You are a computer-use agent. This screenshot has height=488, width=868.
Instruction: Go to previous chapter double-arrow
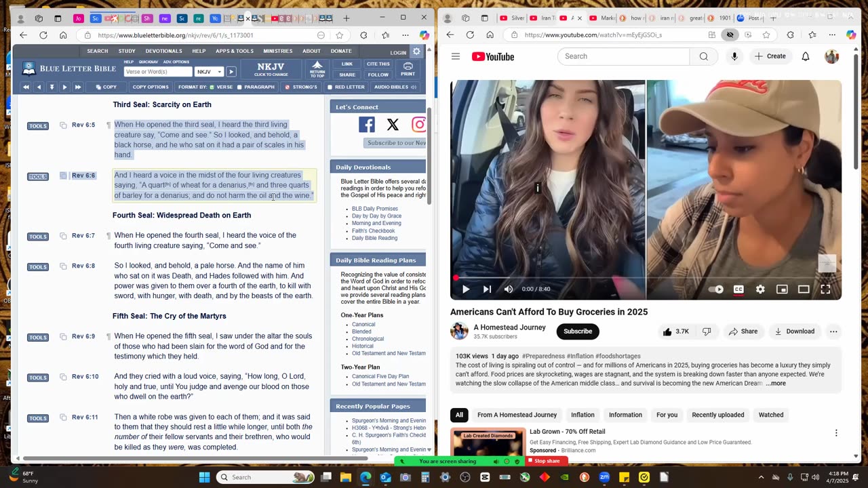[x=26, y=87]
